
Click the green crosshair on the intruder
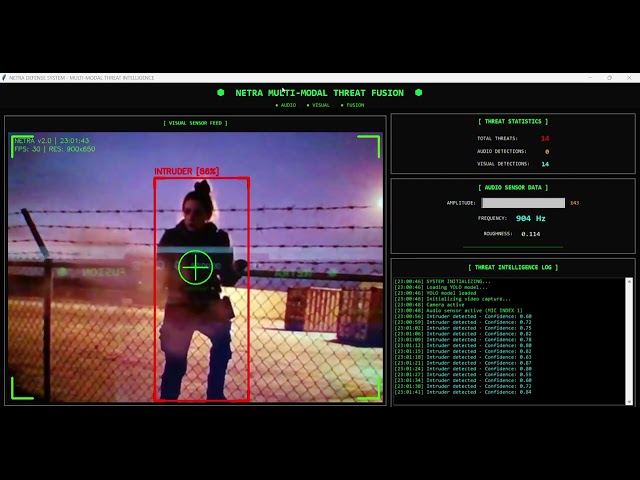pos(196,267)
